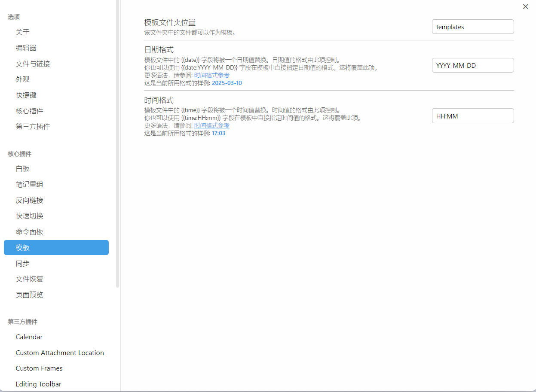Switch to 编辑器 settings

pyautogui.click(x=26, y=48)
